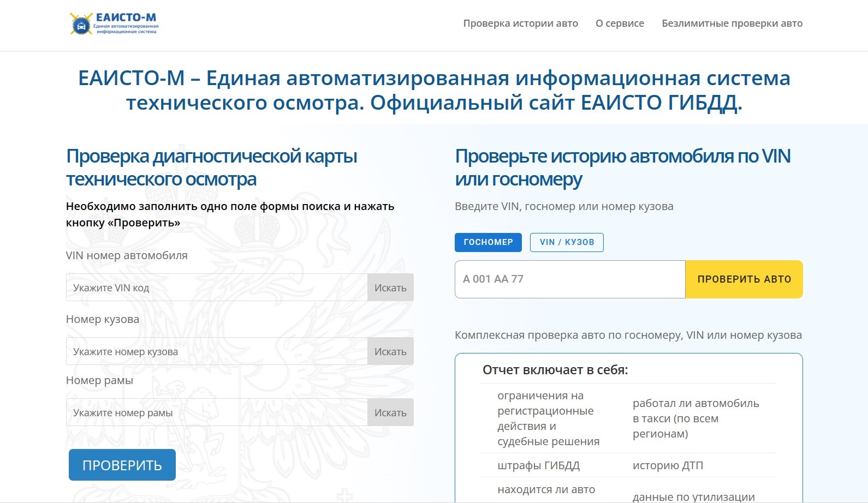Switch to the VIN / КУЗОВ tab

(x=567, y=242)
